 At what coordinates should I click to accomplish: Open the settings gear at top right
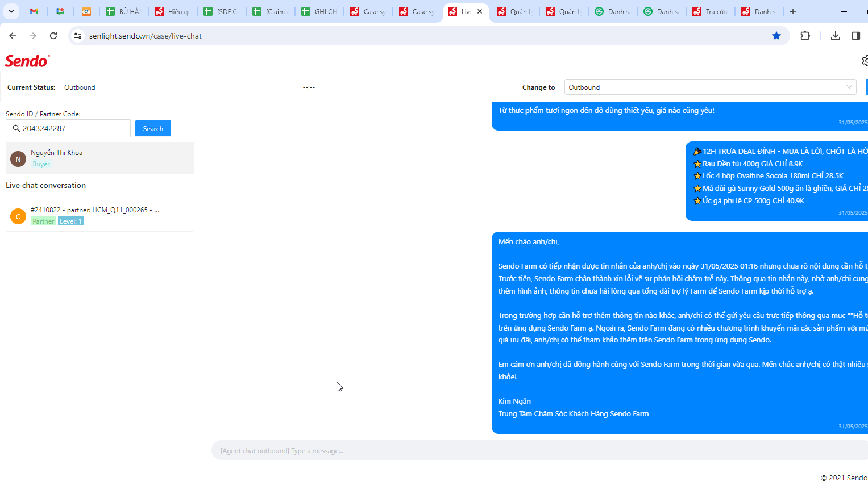(865, 61)
